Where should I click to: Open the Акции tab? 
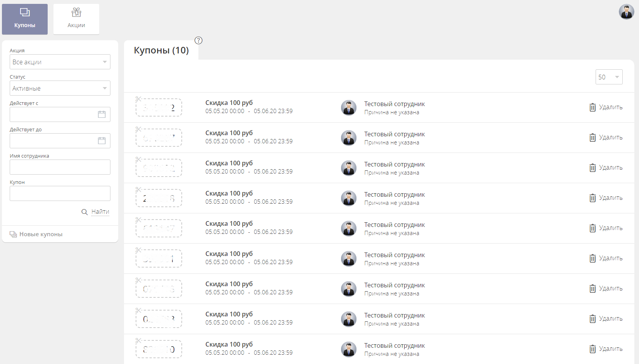[x=76, y=19]
